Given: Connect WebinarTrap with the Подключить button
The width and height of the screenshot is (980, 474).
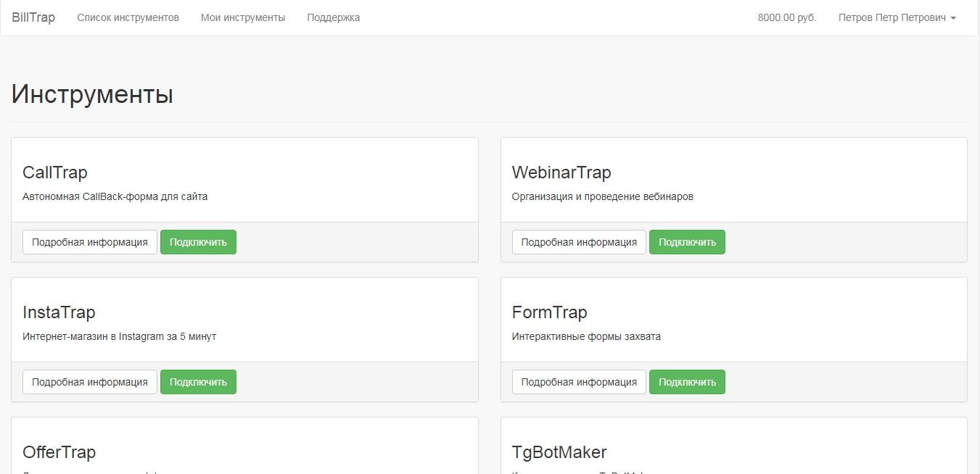Looking at the screenshot, I should pyautogui.click(x=687, y=242).
